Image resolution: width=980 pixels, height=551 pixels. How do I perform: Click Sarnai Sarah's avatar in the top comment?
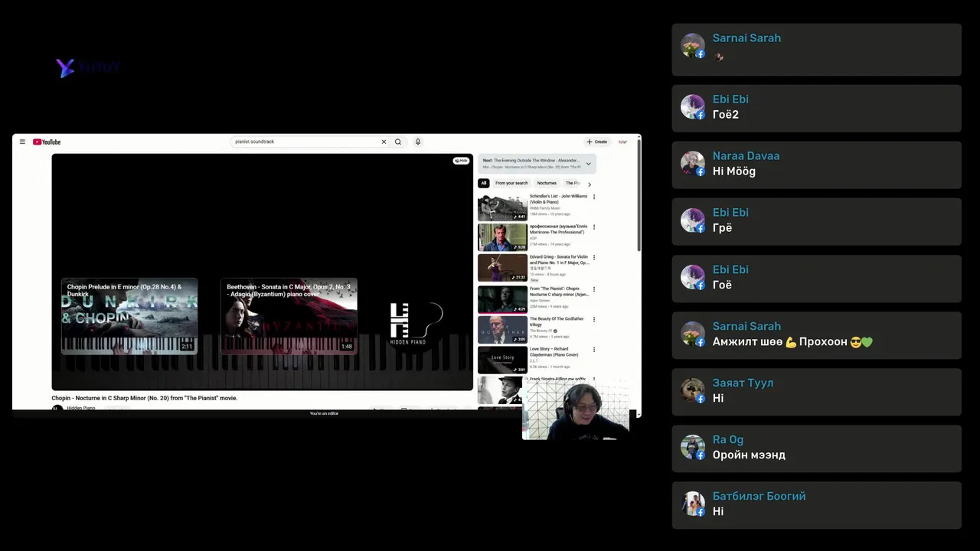click(693, 46)
